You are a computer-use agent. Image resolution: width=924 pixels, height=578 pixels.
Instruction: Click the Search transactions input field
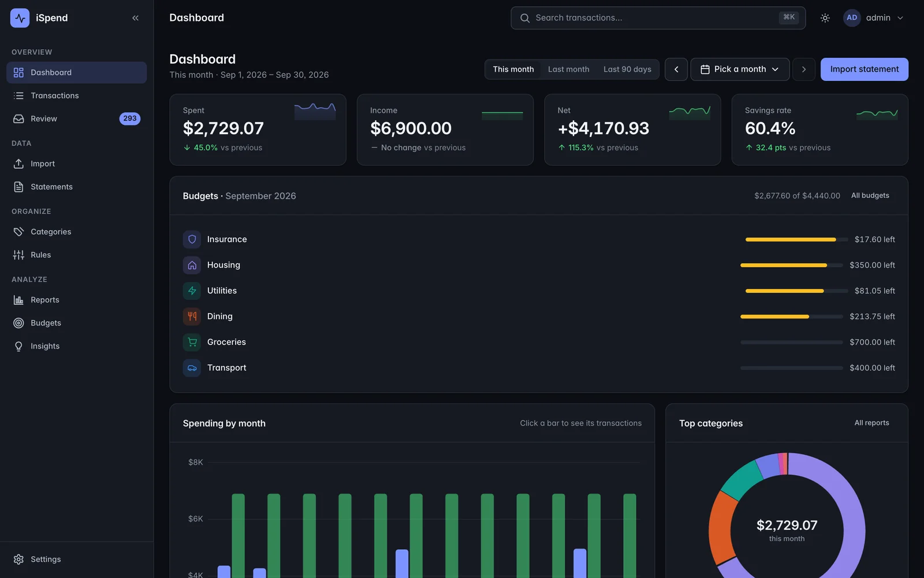click(658, 18)
